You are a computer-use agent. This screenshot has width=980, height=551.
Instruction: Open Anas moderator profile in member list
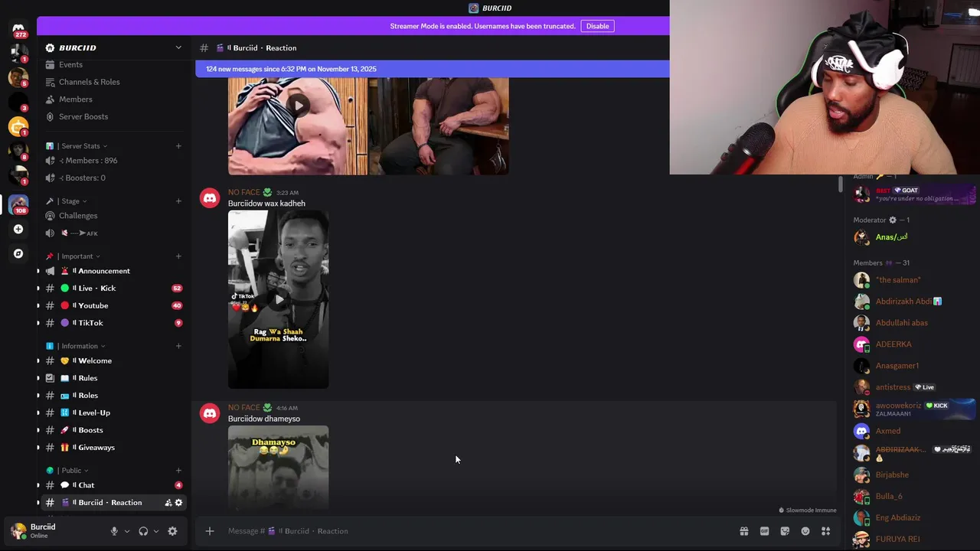tap(913, 237)
